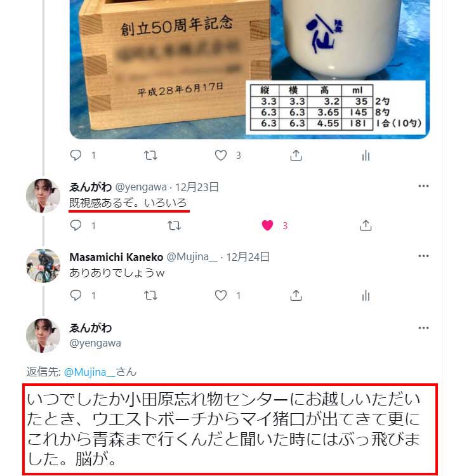Viewport: 476px width, 476px height.
Task: Open more options for yengawa's 12月23日 tweet
Action: tap(423, 186)
